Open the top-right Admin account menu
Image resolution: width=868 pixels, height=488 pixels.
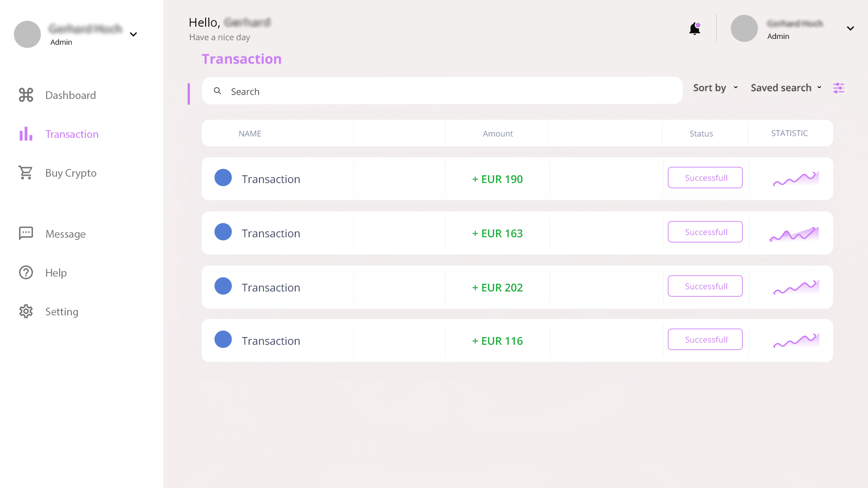[x=850, y=28]
